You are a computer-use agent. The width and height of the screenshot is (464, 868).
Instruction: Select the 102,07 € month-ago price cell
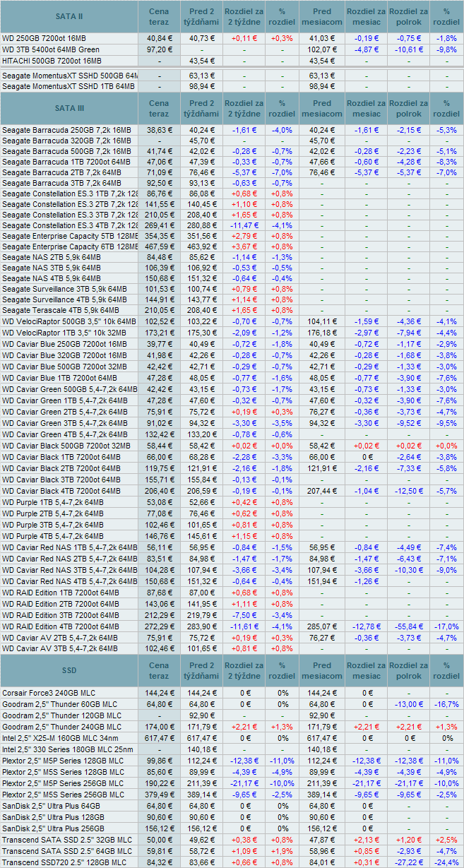322,49
